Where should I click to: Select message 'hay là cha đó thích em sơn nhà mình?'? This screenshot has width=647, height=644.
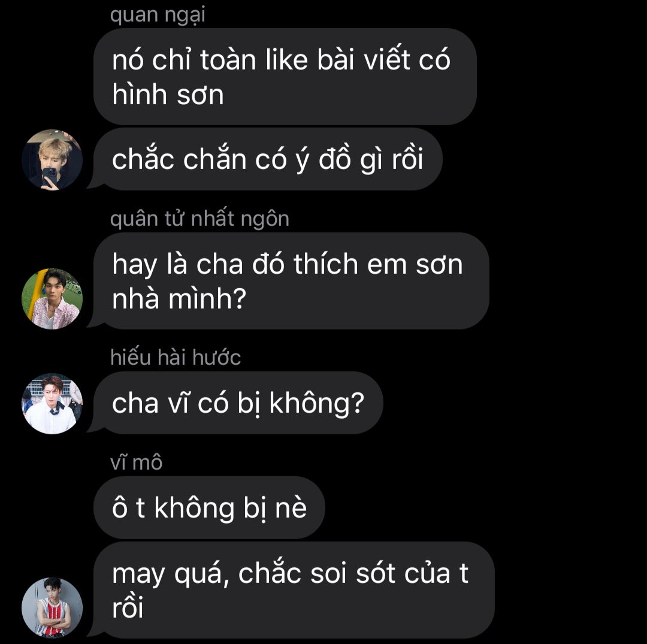[x=291, y=281]
